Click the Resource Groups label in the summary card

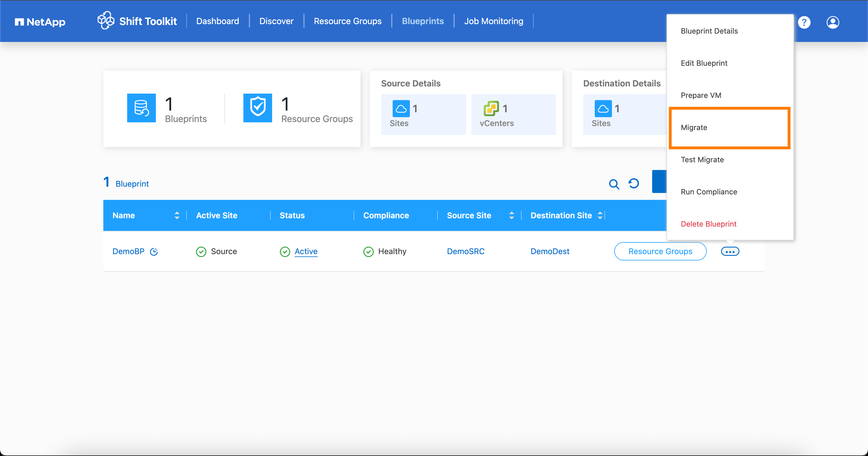(317, 119)
